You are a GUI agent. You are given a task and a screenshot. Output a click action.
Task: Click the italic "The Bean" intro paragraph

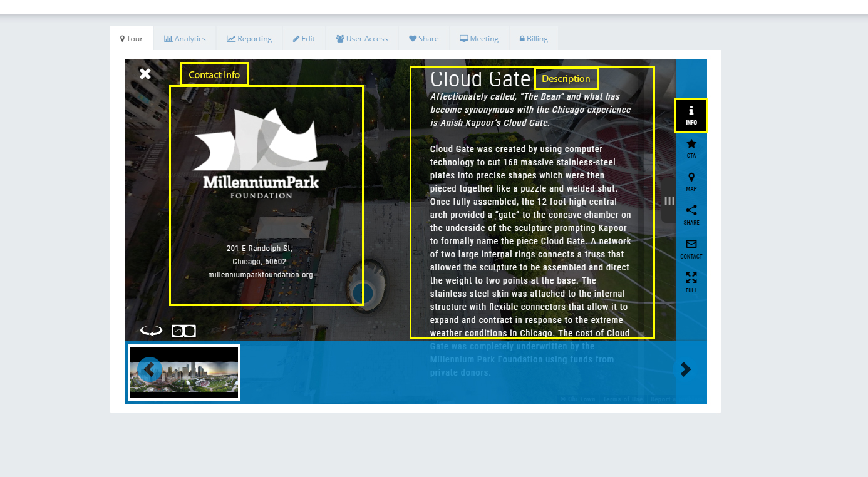coord(530,110)
